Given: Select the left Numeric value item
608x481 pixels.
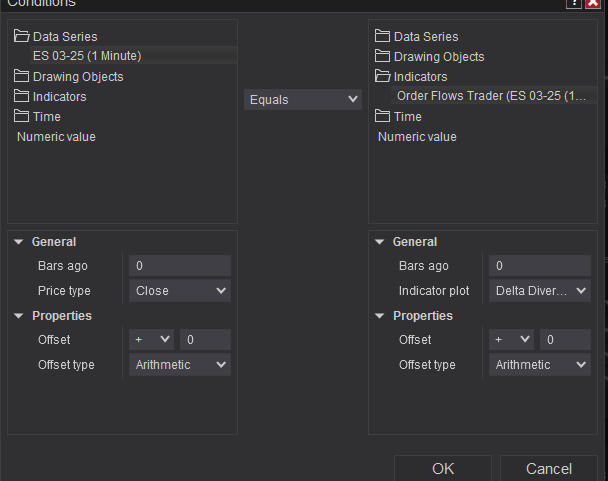Looking at the screenshot, I should [57, 137].
